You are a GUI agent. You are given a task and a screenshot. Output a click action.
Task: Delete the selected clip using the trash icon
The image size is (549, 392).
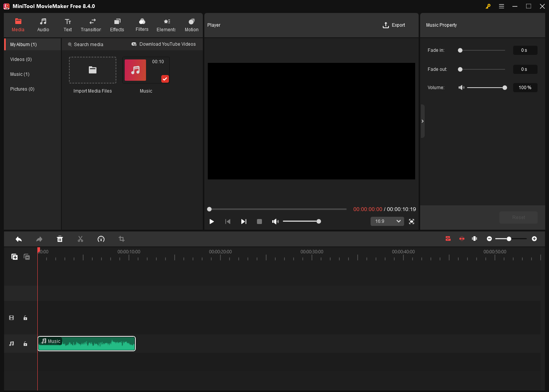(60, 239)
